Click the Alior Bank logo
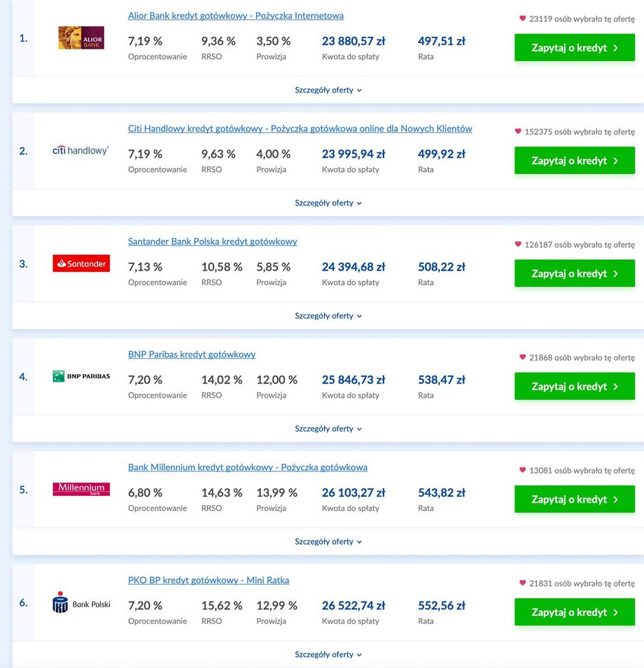 tap(81, 38)
